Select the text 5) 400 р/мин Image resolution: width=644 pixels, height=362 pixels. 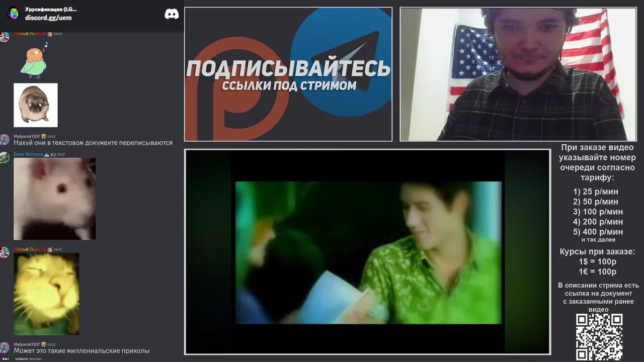[x=598, y=232]
